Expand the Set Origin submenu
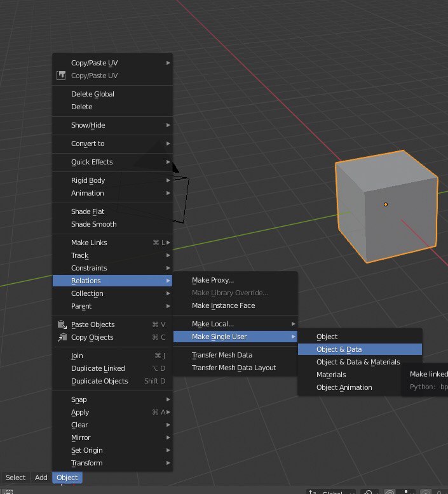The image size is (448, 494). 112,450
